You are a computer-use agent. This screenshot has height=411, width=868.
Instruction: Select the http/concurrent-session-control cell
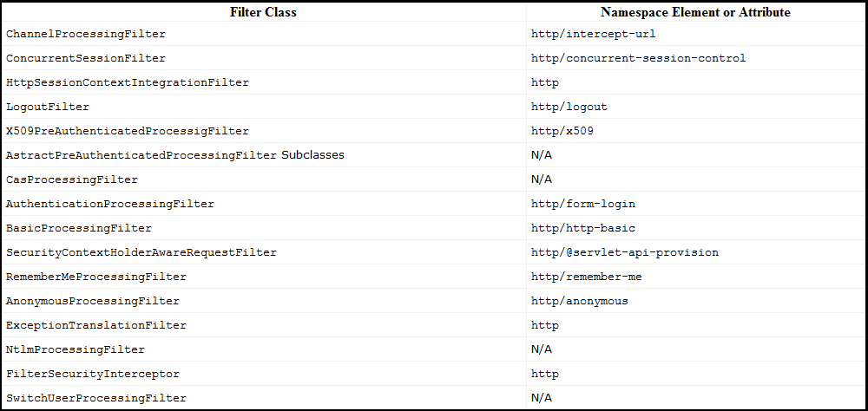tap(639, 58)
